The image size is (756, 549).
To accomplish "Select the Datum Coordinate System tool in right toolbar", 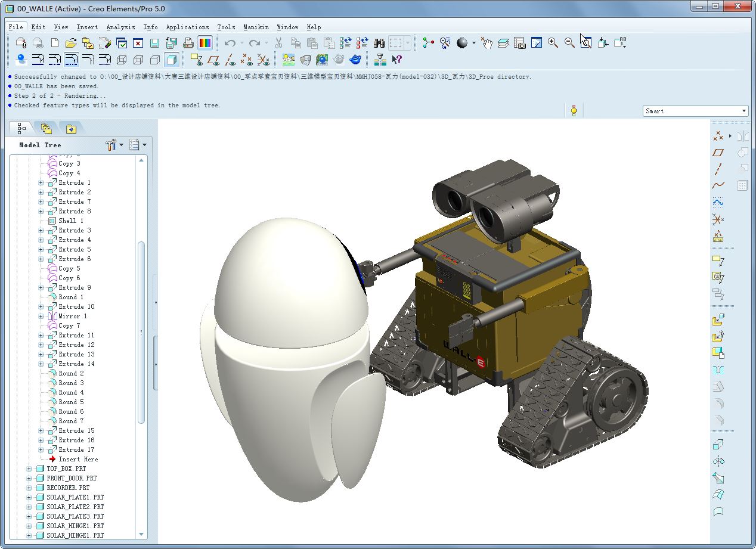I will [718, 219].
